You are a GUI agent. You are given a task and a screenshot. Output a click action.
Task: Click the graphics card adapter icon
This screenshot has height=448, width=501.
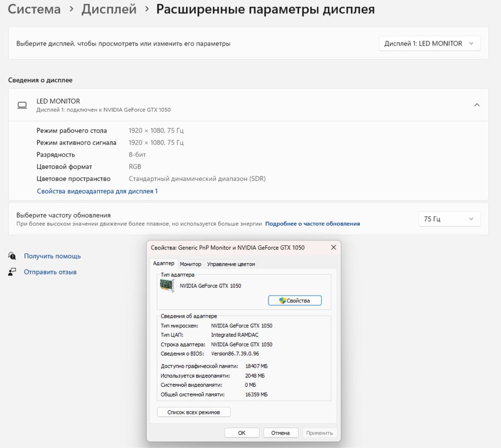coord(167,285)
